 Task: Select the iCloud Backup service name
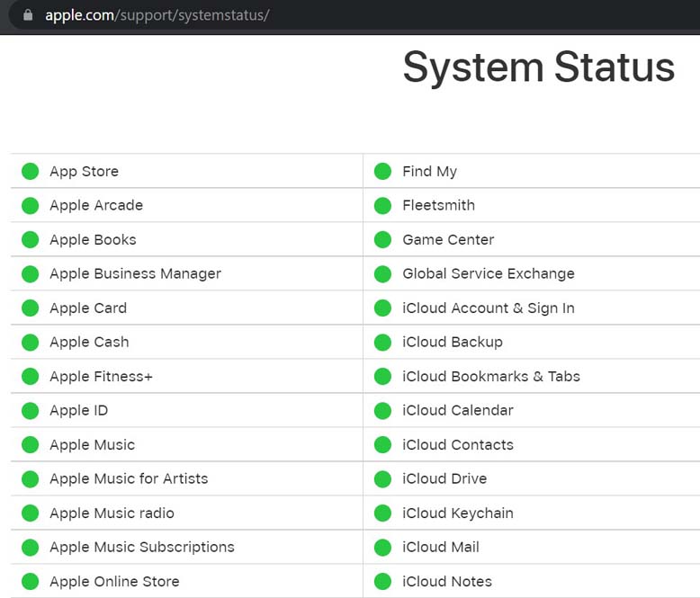click(x=453, y=342)
